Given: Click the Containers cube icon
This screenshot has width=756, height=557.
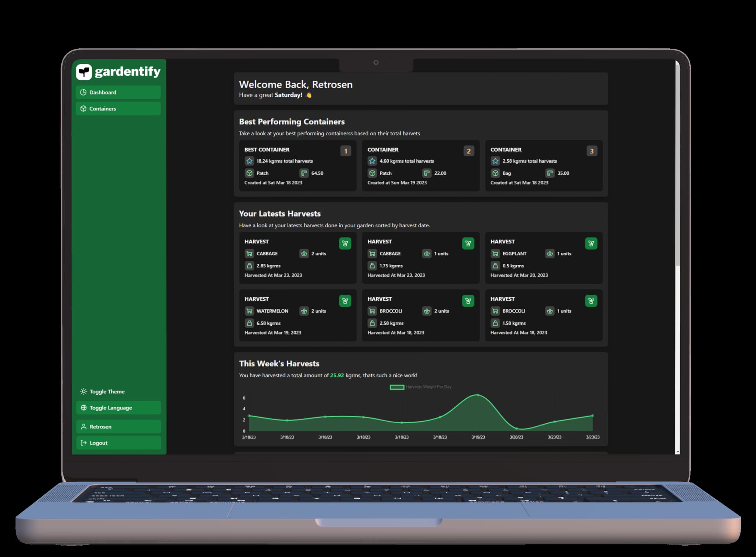Looking at the screenshot, I should click(x=83, y=108).
